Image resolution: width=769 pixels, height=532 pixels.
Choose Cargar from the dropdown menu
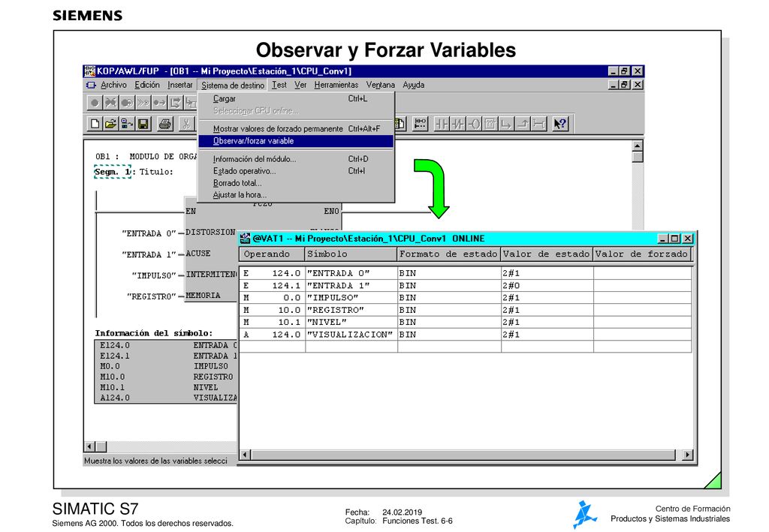[x=296, y=98]
